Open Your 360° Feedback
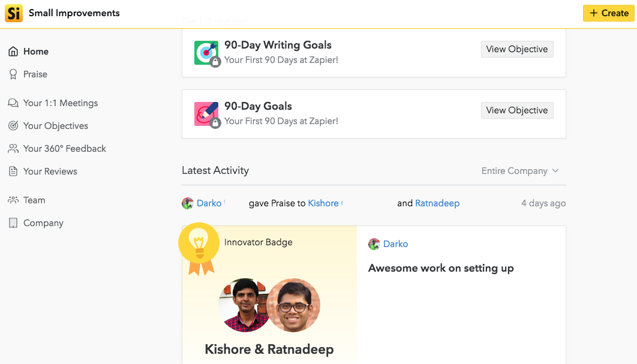637x364 pixels. 65,149
